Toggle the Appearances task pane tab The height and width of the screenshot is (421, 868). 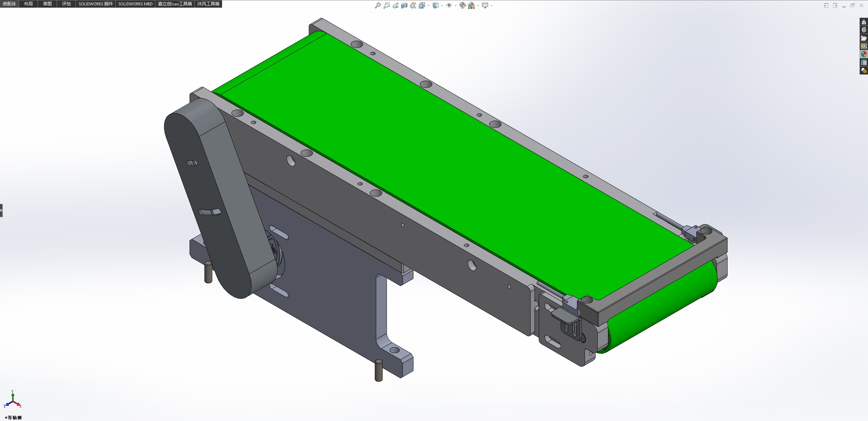point(864,54)
